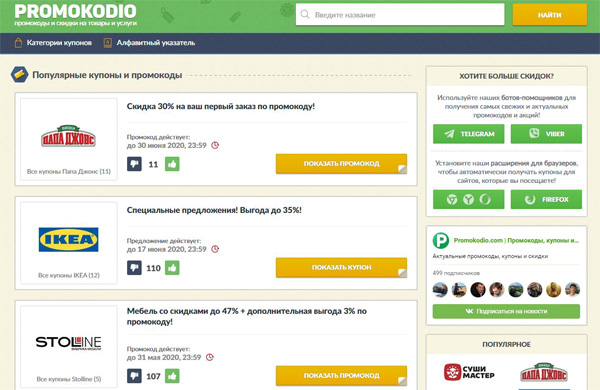Click ПОКАЗАТЬ КУПОН for IKEA offer

[x=341, y=268]
